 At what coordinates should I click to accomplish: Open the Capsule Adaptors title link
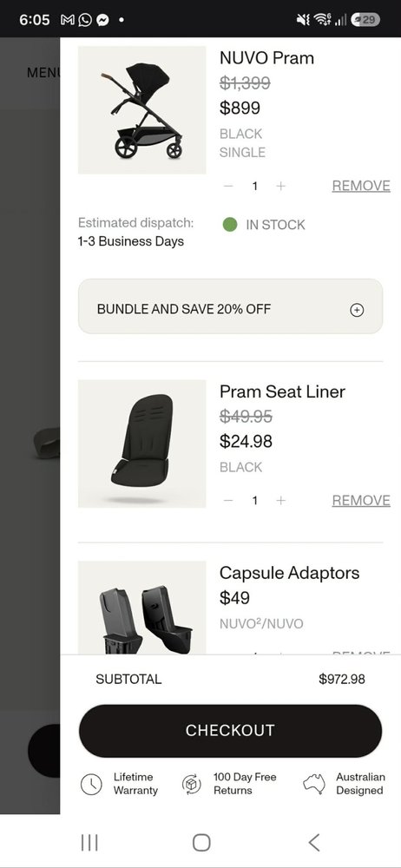click(289, 573)
